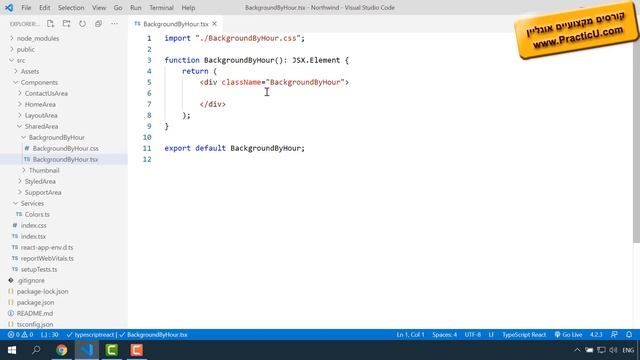Click the taskbar search icon

(36, 350)
